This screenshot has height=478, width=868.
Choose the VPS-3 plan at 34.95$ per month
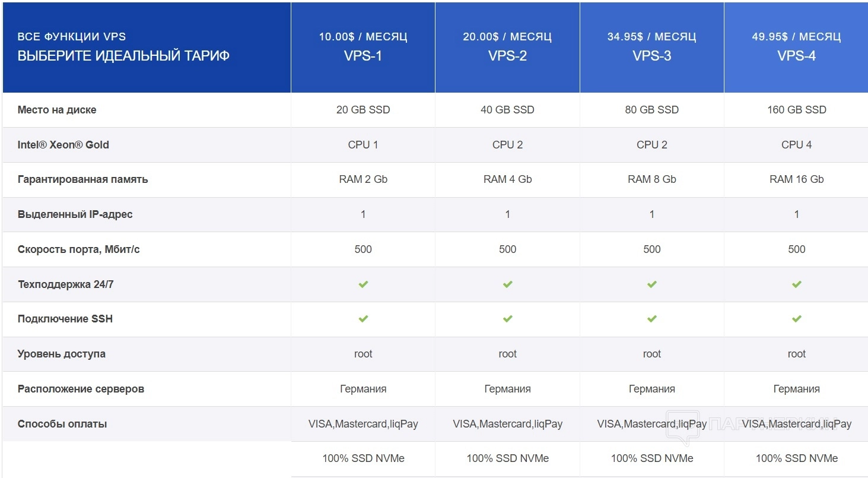(x=652, y=48)
